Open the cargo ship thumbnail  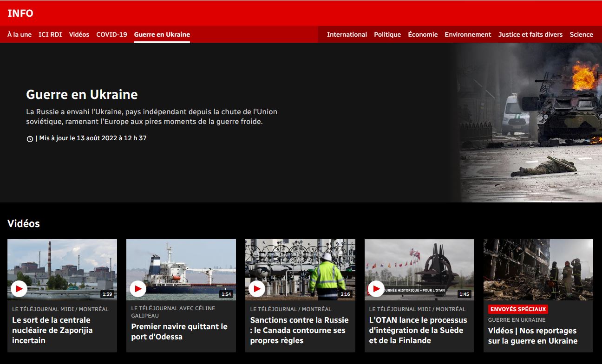[x=181, y=270]
